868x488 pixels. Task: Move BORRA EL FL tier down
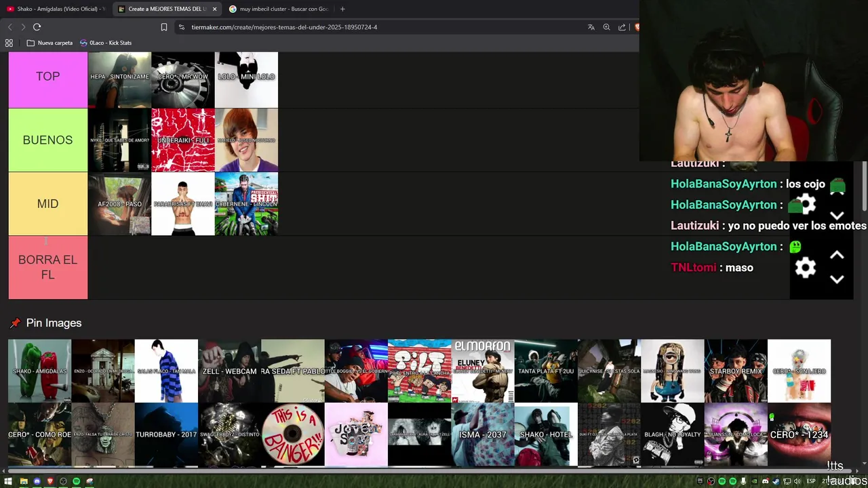coord(837,279)
